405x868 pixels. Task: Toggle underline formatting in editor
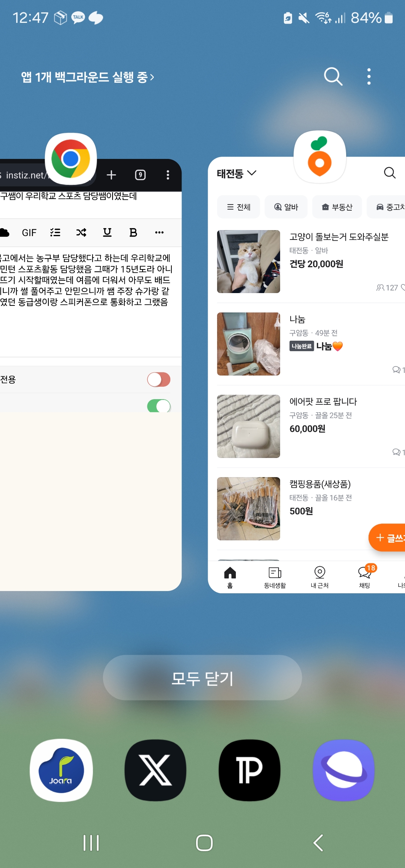click(x=107, y=233)
